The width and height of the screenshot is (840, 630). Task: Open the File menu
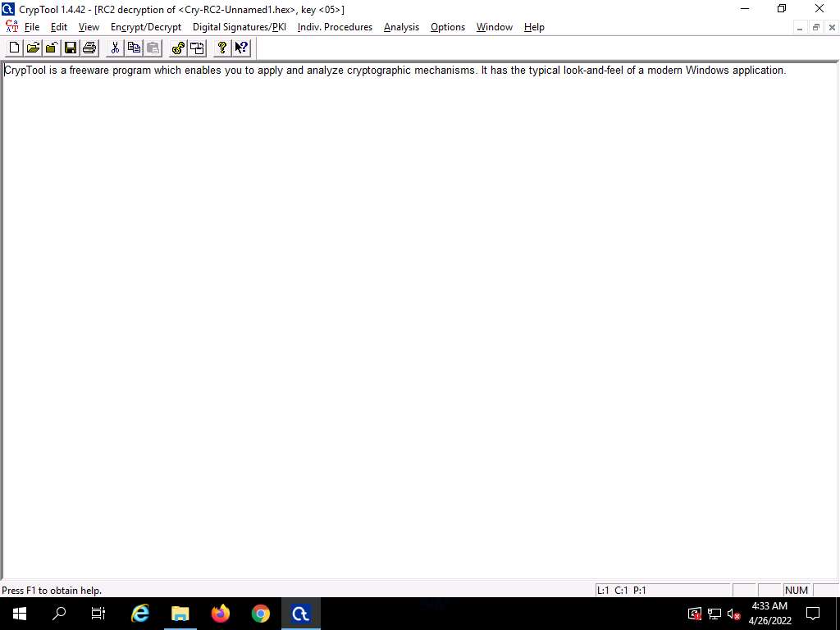32,27
